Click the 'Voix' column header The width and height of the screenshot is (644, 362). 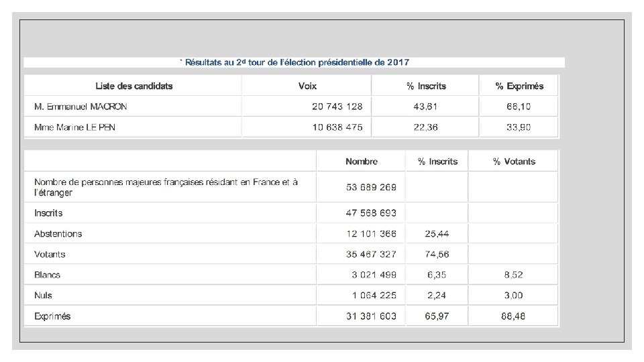307,86
